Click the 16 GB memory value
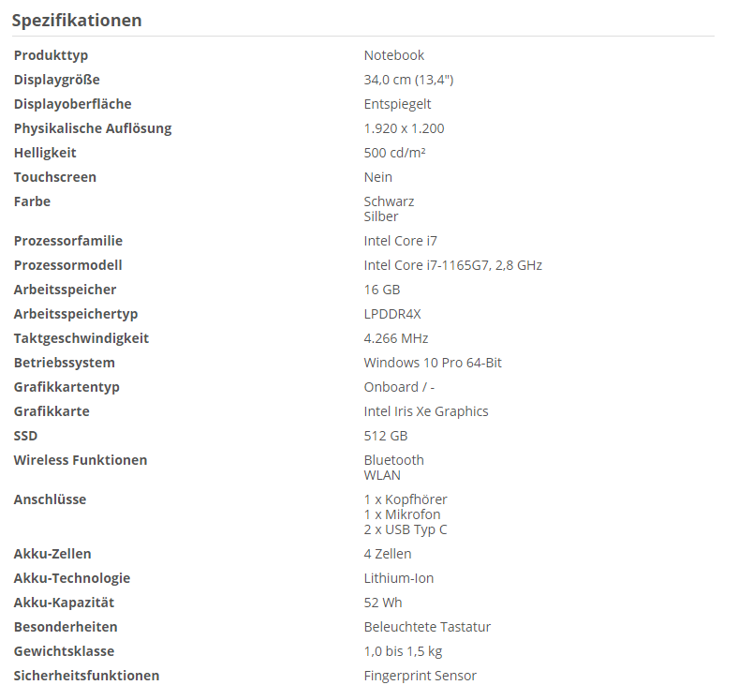Image resolution: width=753 pixels, height=700 pixels. coord(382,290)
